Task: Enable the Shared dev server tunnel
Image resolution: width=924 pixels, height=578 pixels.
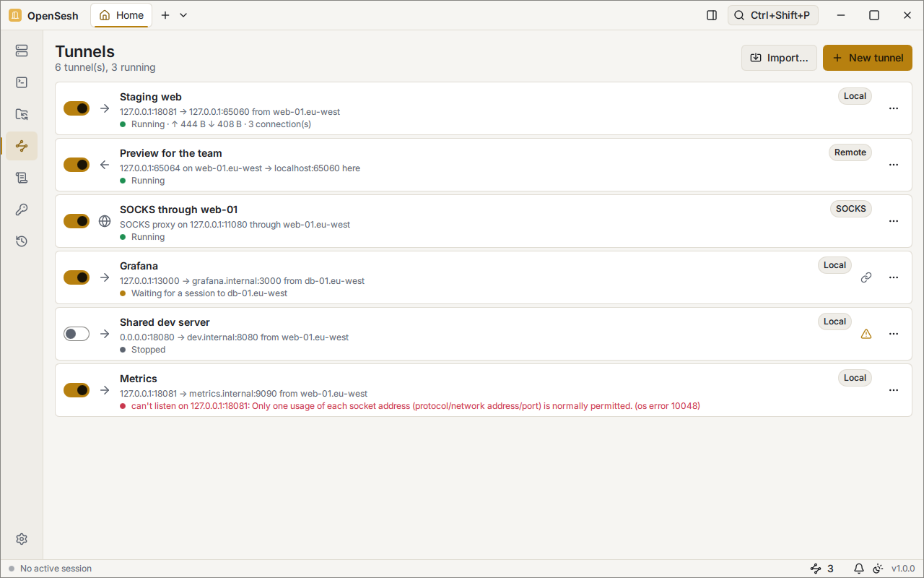Action: 77,334
